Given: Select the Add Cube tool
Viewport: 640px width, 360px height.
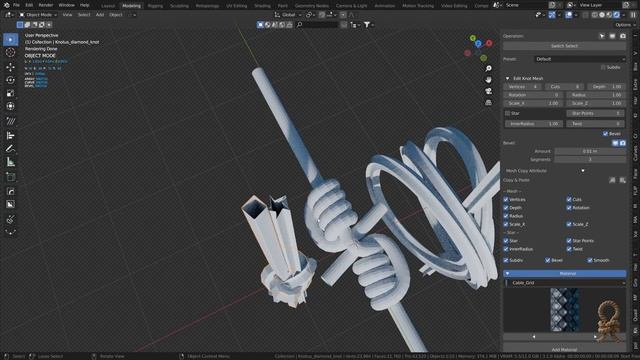Looking at the screenshot, I should coord(11,177).
